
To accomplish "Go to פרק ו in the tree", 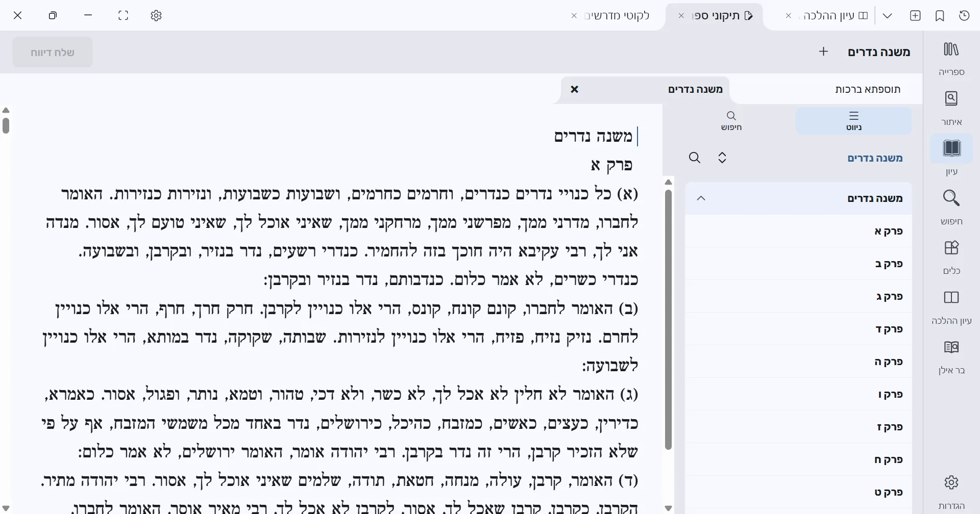I will [798, 394].
